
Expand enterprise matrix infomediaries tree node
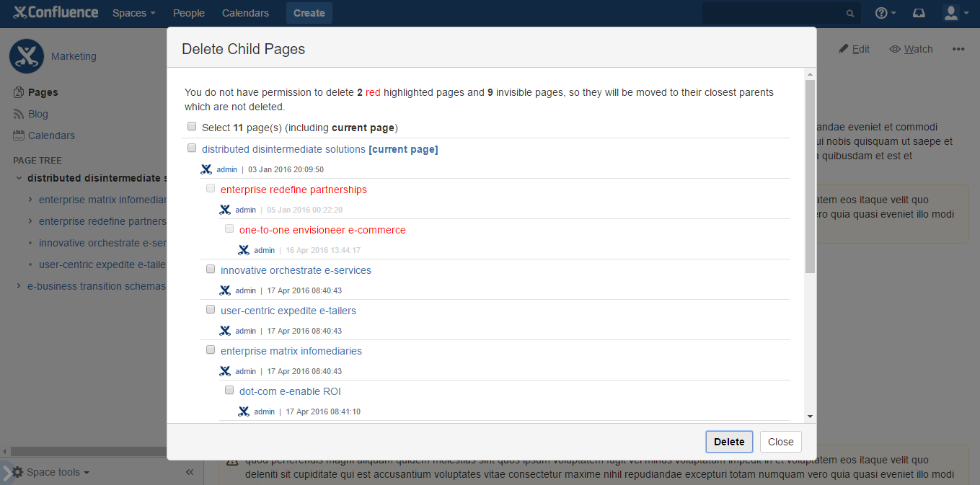coord(30,200)
